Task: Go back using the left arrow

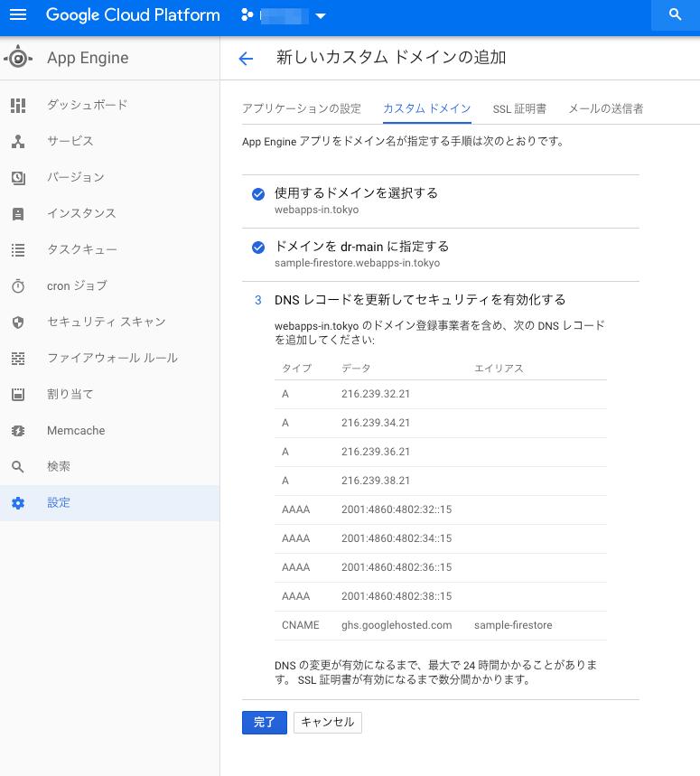Action: (246, 59)
